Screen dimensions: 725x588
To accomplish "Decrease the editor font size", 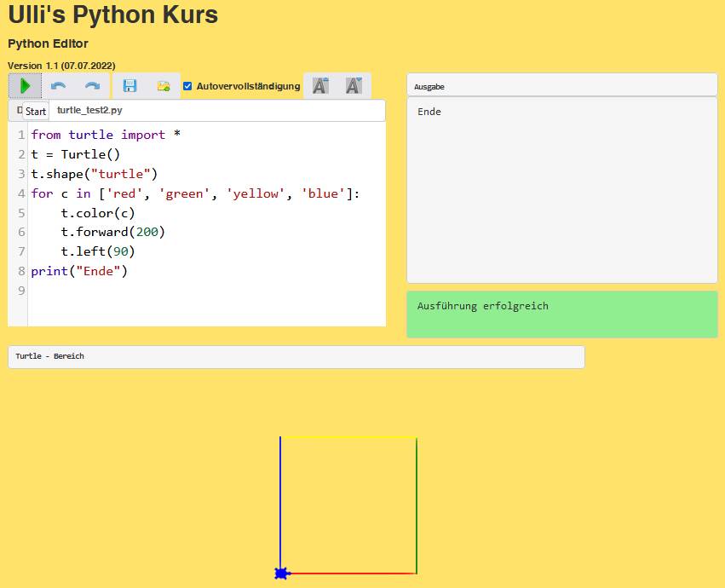I will pyautogui.click(x=354, y=86).
